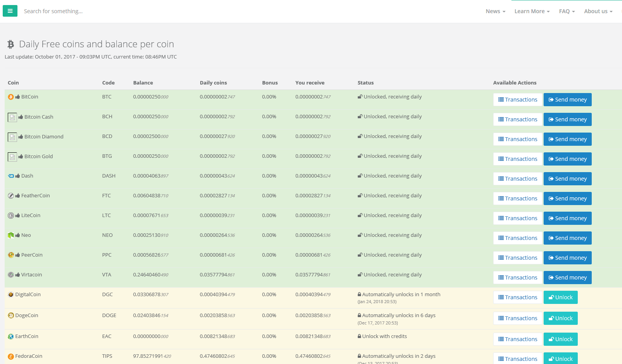The image size is (622, 364).
Task: Click the unlocked padlock icon in BitCoin status
Action: tap(360, 97)
